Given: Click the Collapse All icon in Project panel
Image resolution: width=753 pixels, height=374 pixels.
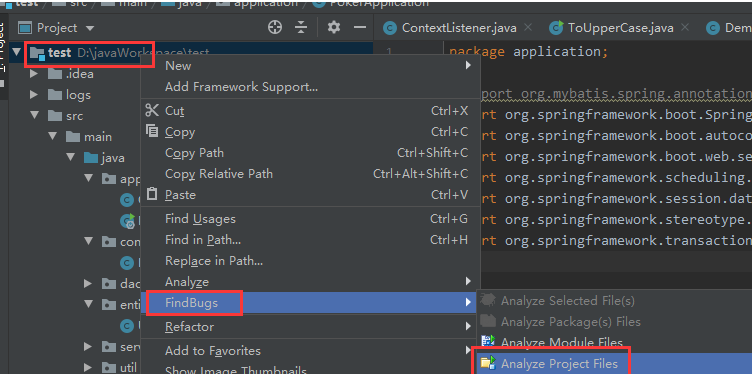Looking at the screenshot, I should [x=301, y=27].
